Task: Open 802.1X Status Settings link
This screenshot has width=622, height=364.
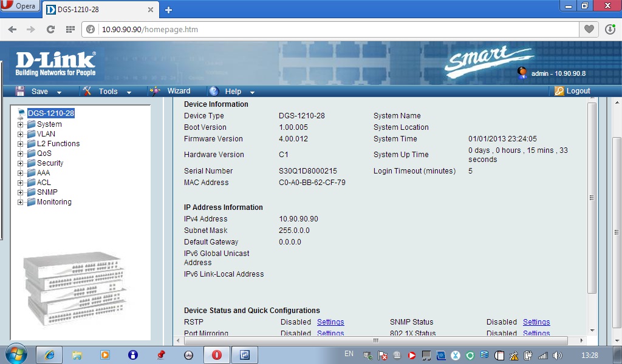Action: [536, 333]
